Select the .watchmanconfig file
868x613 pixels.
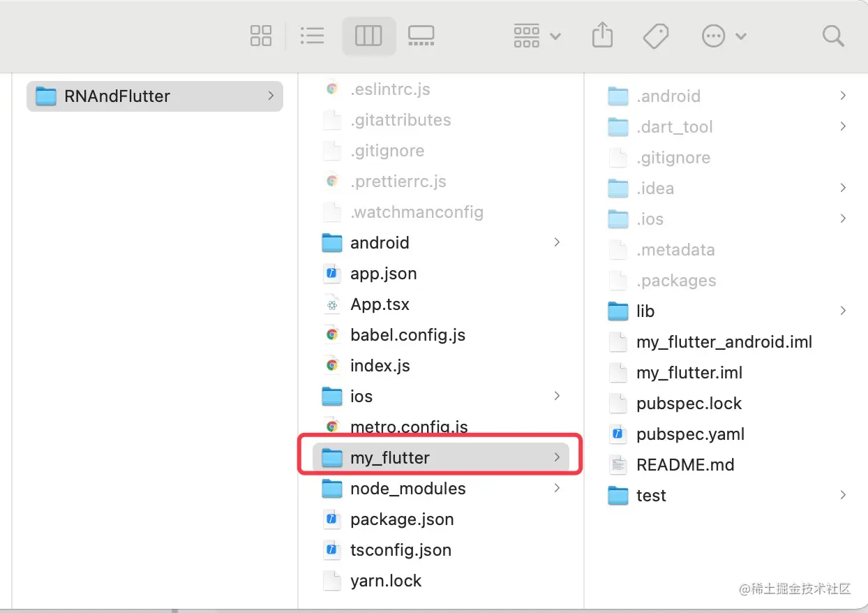(417, 212)
